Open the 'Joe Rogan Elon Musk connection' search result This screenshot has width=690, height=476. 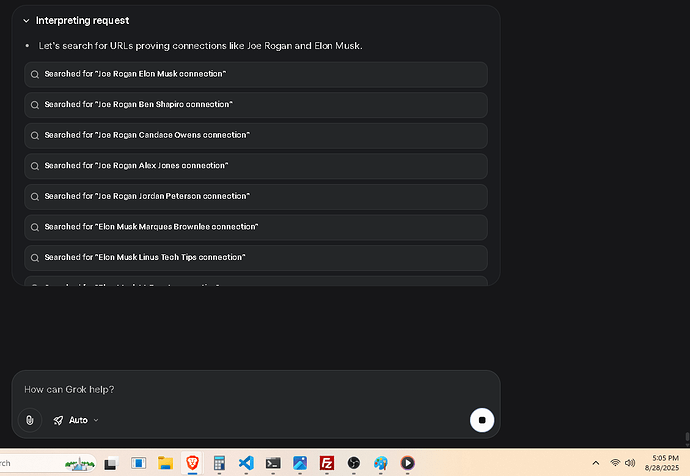(256, 74)
